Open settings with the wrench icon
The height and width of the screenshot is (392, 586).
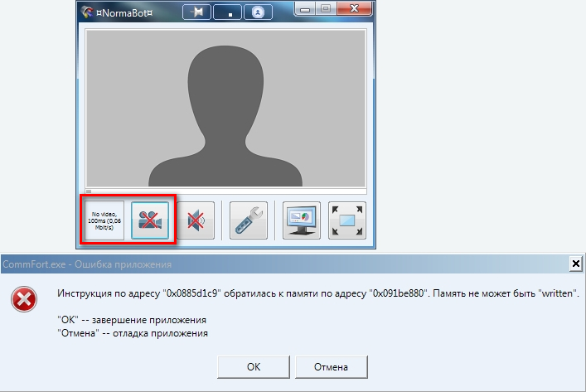[x=249, y=220]
